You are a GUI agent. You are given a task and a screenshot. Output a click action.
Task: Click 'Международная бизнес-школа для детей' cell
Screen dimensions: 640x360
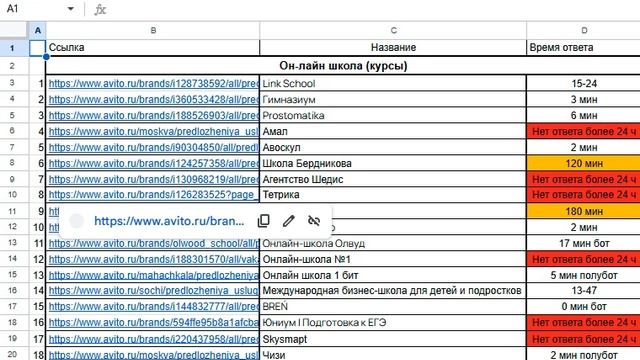393,291
